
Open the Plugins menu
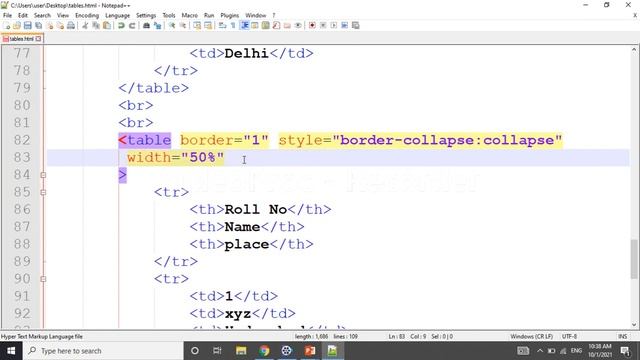(230, 16)
